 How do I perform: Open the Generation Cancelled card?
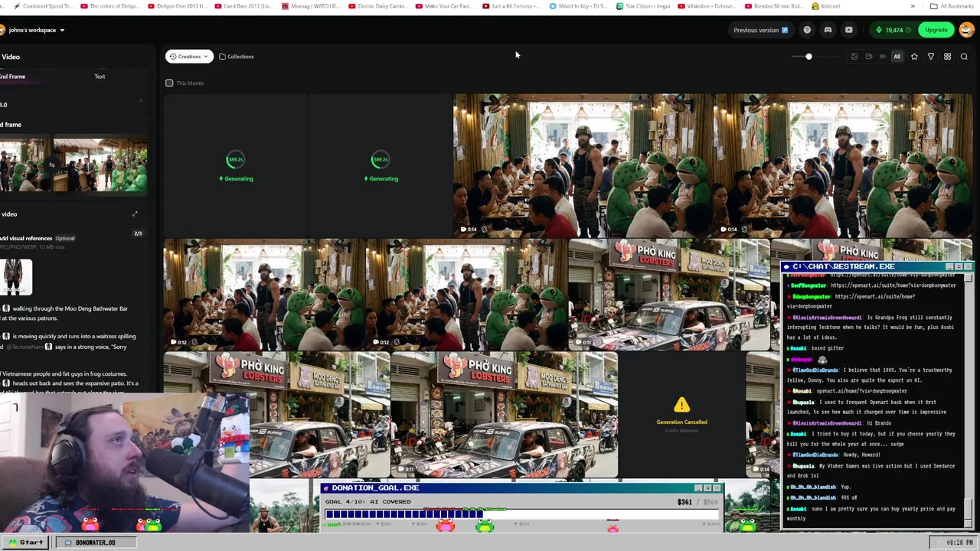click(681, 415)
